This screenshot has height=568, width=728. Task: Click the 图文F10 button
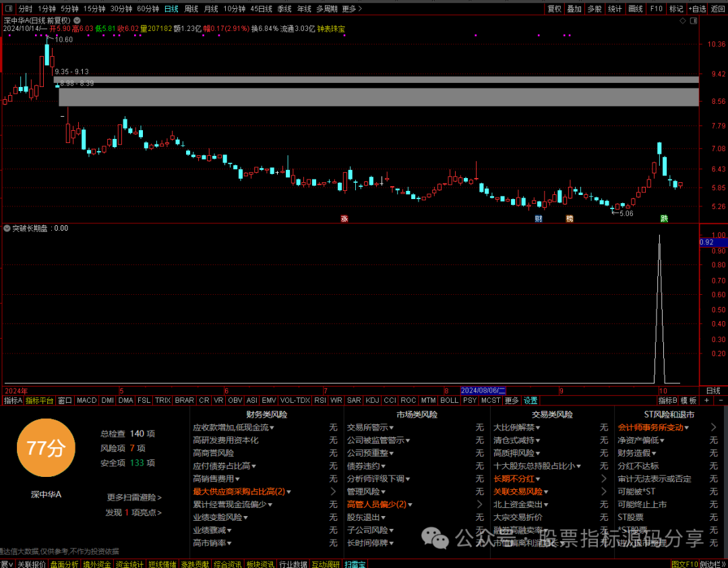(685, 564)
